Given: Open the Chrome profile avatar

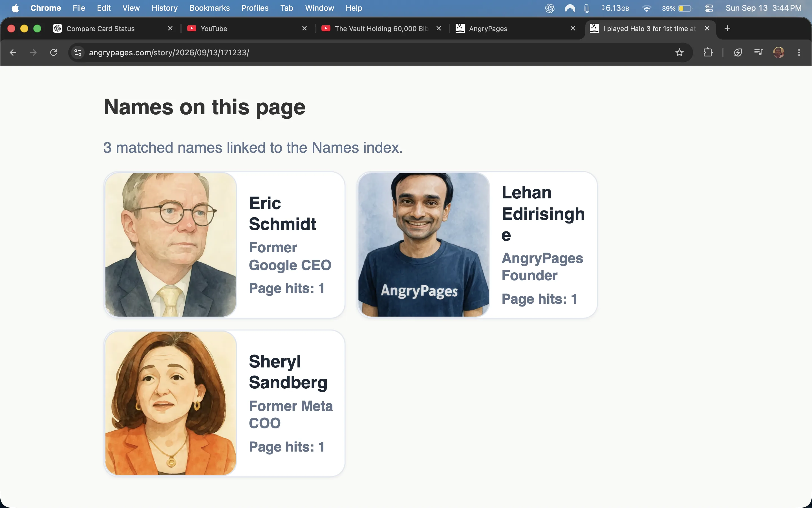Looking at the screenshot, I should [x=779, y=52].
